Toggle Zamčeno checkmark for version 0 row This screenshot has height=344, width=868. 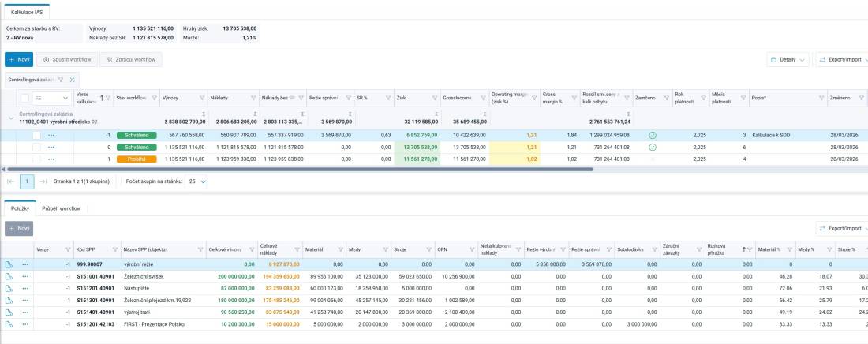click(652, 148)
